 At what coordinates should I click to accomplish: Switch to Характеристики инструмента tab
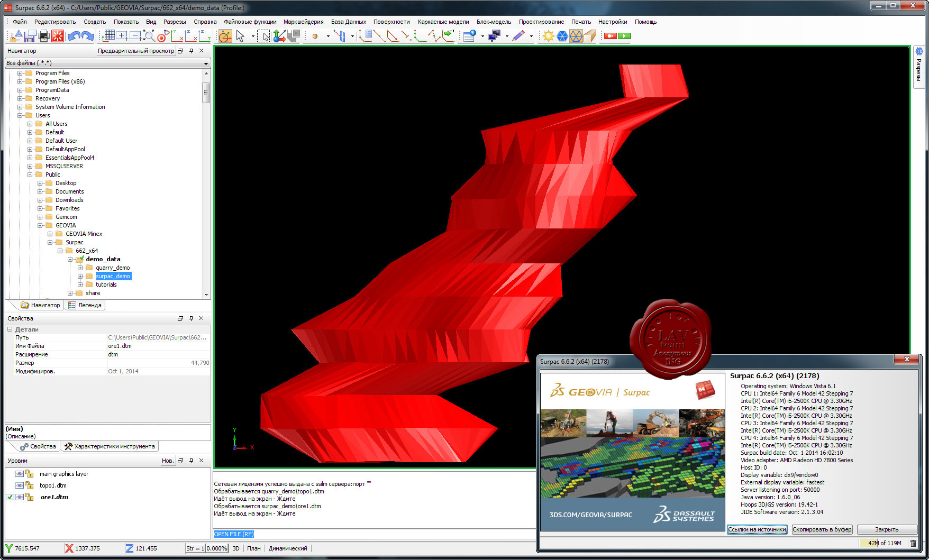tap(110, 446)
